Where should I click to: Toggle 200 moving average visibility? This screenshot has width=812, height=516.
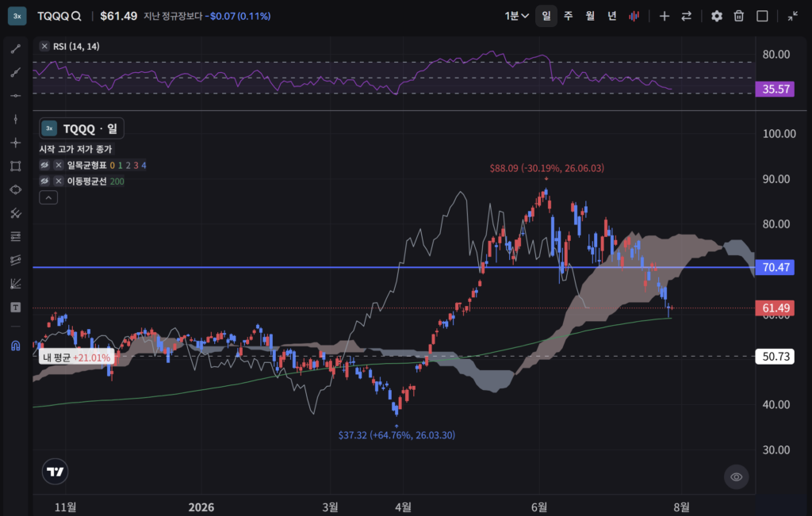[x=44, y=182]
